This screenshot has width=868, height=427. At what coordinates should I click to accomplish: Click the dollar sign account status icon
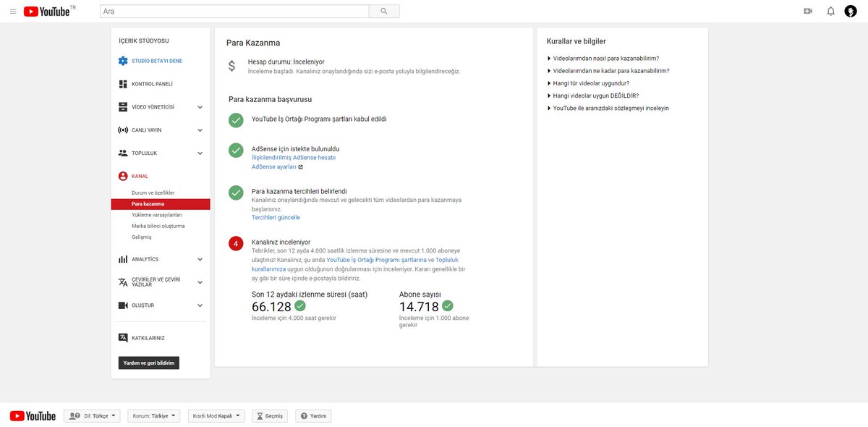(x=231, y=66)
